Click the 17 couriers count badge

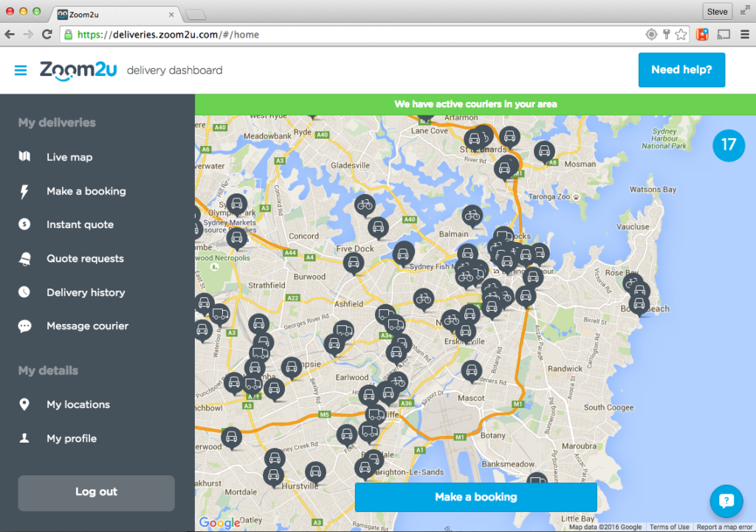pos(729,145)
